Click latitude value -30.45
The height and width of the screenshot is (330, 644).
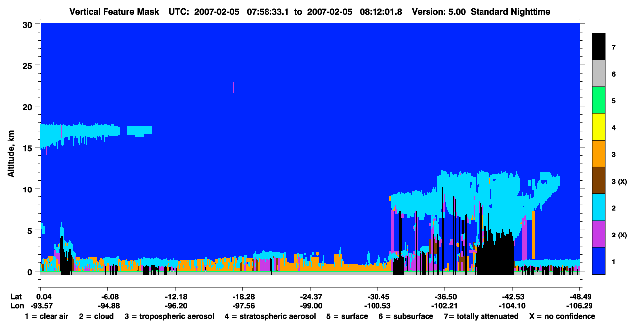tap(377, 297)
